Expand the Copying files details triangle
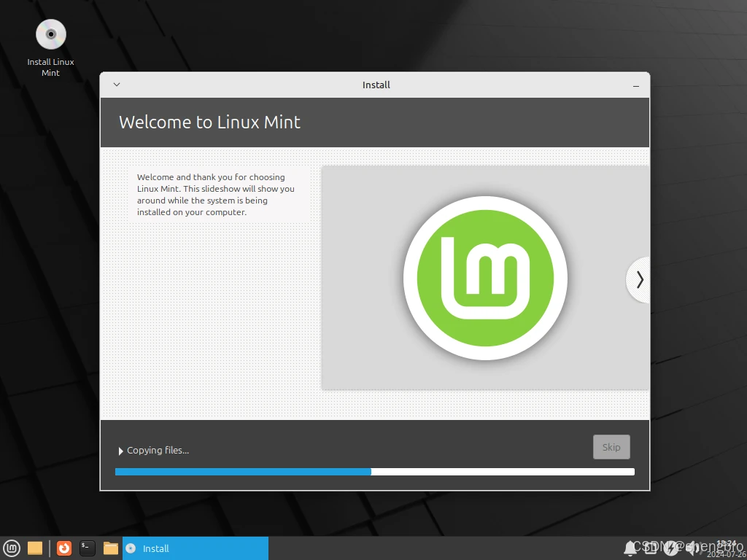The width and height of the screenshot is (747, 560). pos(121,451)
